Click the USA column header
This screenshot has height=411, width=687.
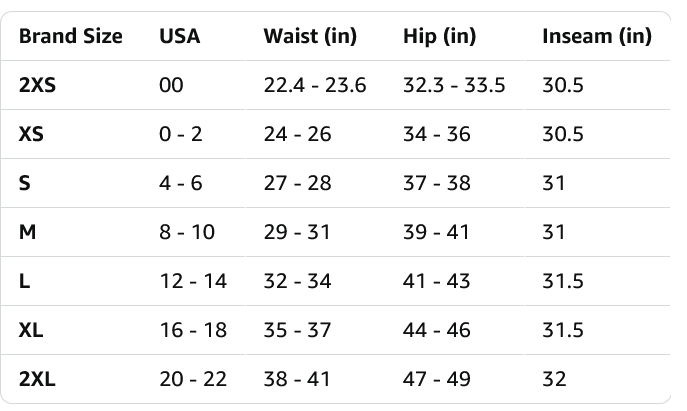tap(180, 36)
